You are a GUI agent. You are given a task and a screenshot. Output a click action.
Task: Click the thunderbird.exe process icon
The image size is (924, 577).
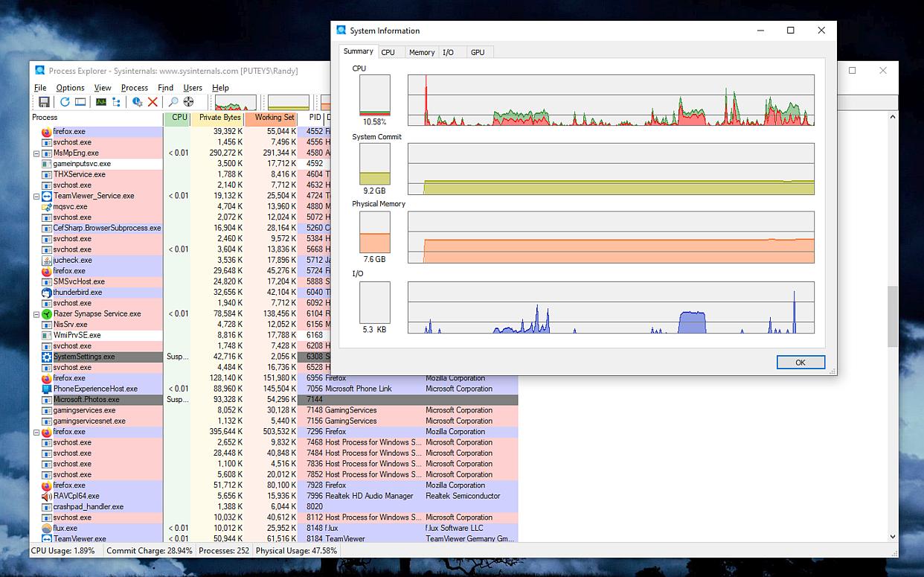(x=46, y=293)
